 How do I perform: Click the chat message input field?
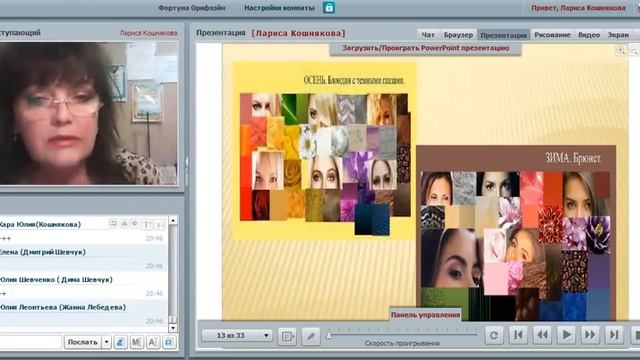[x=30, y=342]
